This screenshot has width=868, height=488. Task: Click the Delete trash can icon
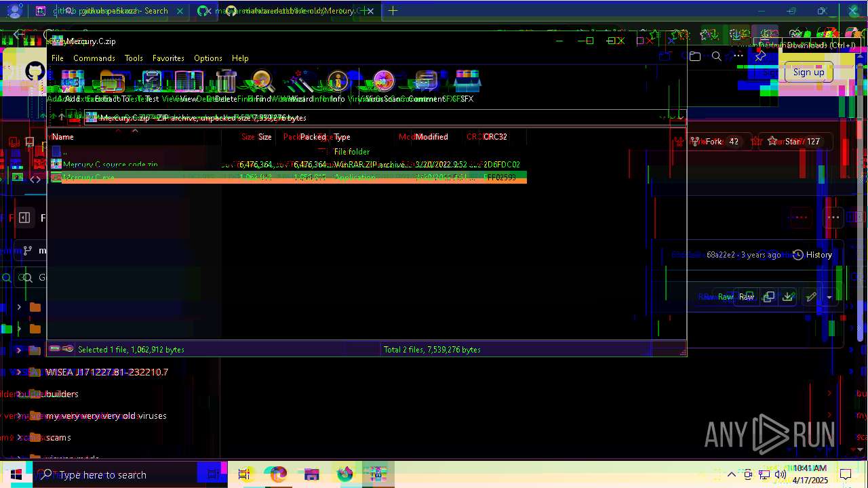click(226, 86)
